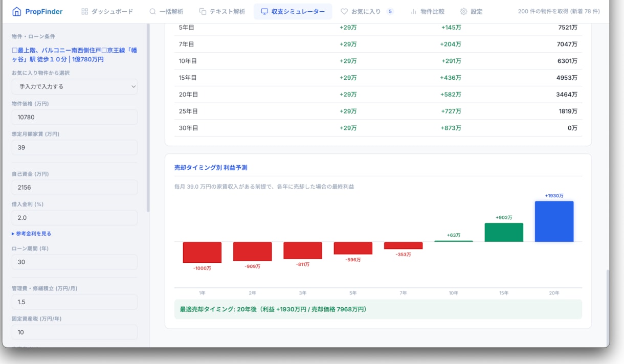Click the gear icon beside 設定
This screenshot has height=364, width=624.
point(463,11)
